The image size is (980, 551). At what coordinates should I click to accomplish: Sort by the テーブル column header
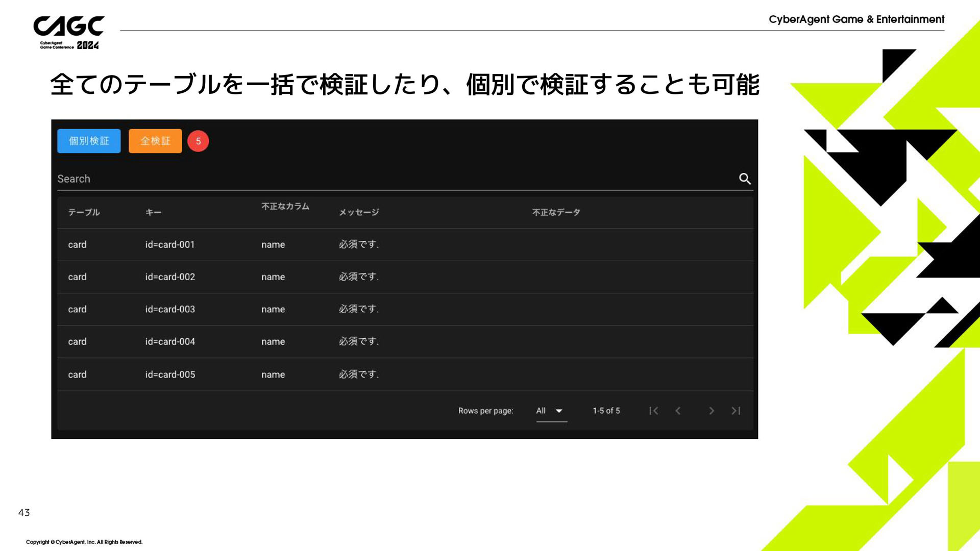click(84, 212)
